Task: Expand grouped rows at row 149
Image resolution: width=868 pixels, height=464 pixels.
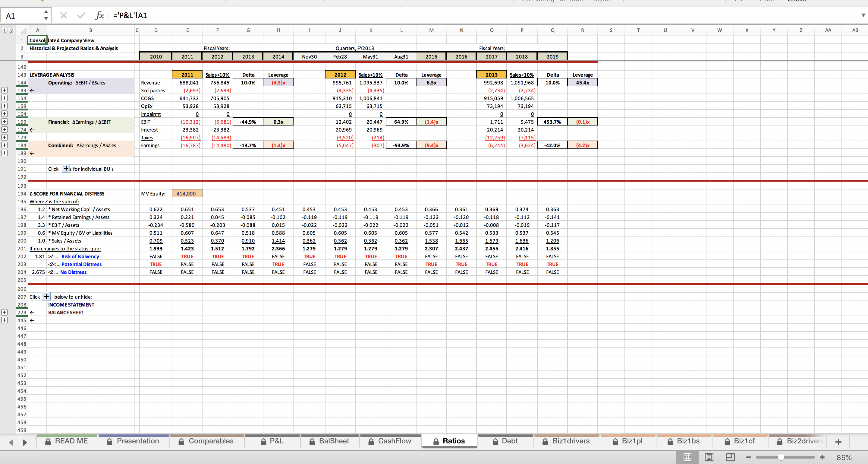Action: (5, 90)
